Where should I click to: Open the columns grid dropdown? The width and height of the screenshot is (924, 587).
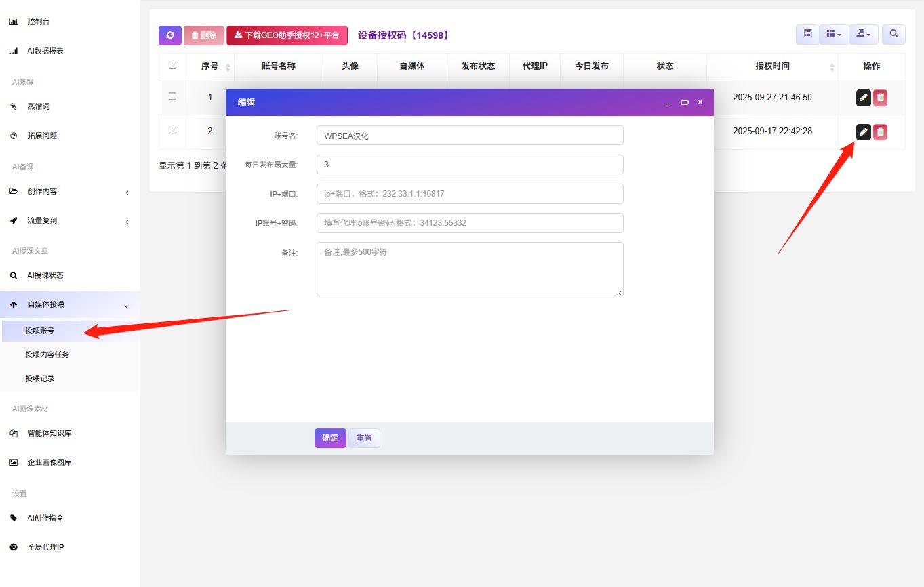tap(833, 34)
